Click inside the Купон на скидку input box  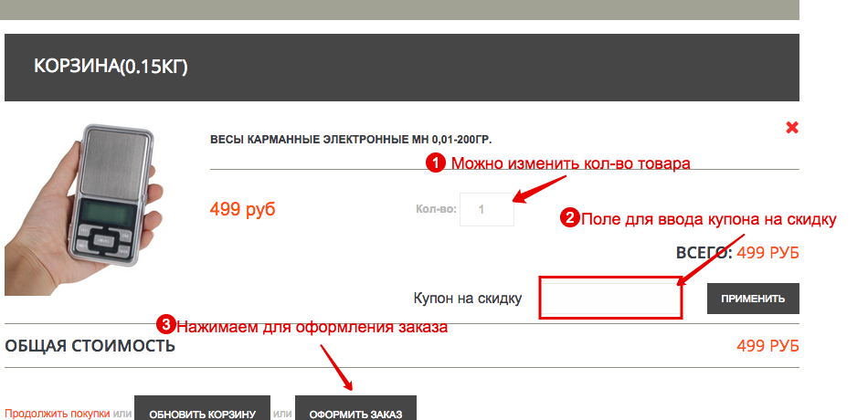pos(610,298)
